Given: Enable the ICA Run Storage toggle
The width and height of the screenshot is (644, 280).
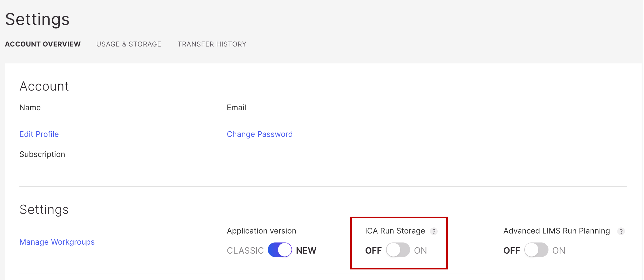Looking at the screenshot, I should click(398, 250).
